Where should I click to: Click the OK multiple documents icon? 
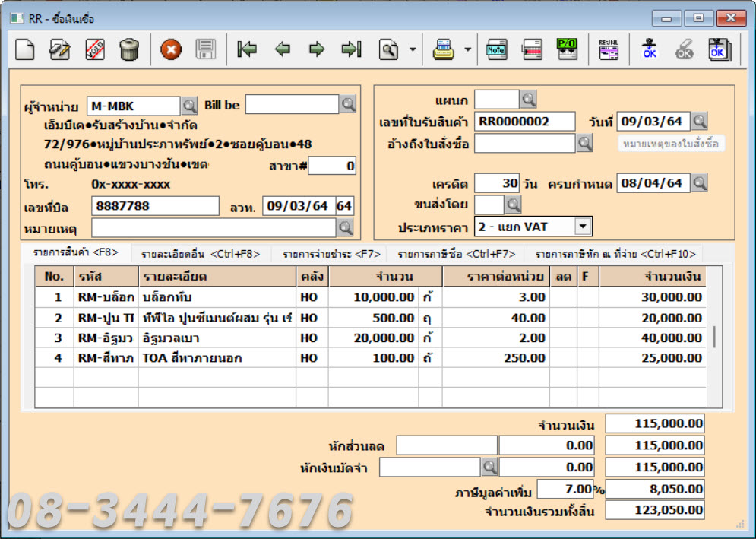point(720,49)
